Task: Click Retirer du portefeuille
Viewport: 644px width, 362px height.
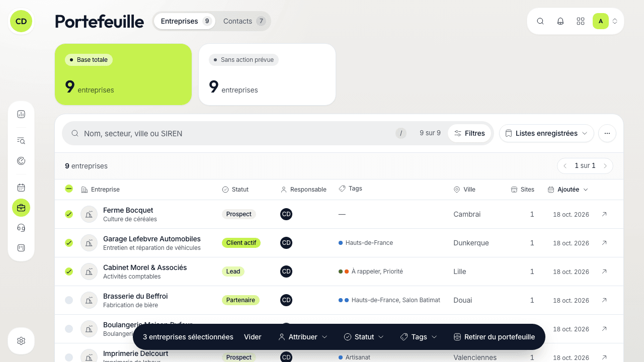Action: (494, 337)
